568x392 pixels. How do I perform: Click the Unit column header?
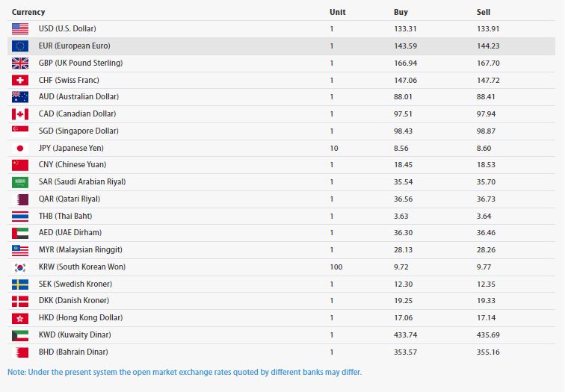(x=337, y=12)
